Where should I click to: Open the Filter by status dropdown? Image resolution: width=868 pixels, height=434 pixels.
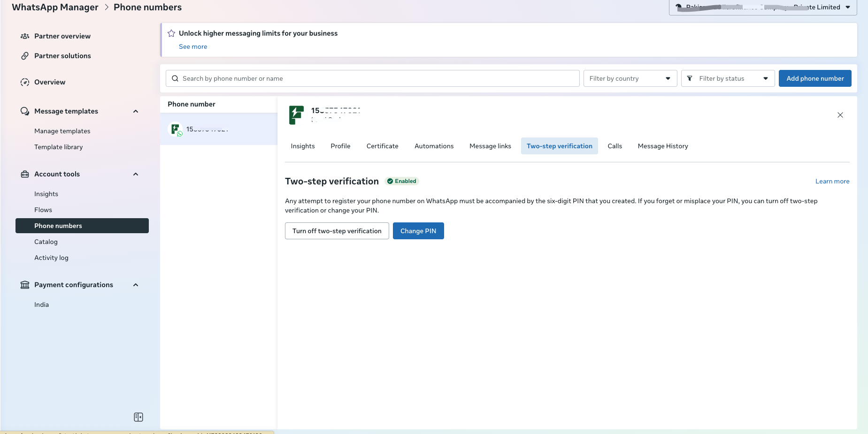point(728,78)
